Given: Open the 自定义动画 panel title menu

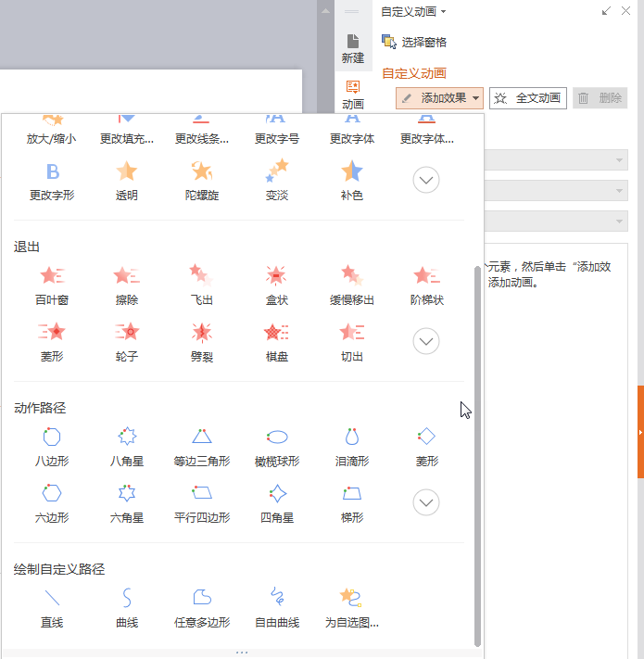Looking at the screenshot, I should pyautogui.click(x=414, y=12).
